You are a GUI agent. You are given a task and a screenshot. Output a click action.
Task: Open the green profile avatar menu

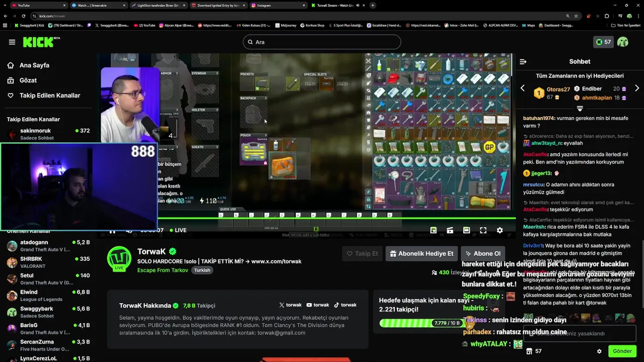[623, 42]
